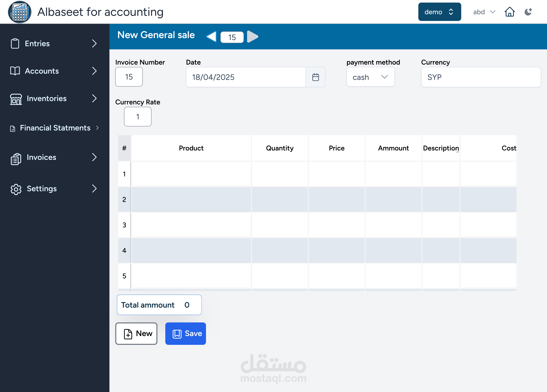Expand the Accounts sidebar menu
The width and height of the screenshot is (547, 392).
point(94,71)
